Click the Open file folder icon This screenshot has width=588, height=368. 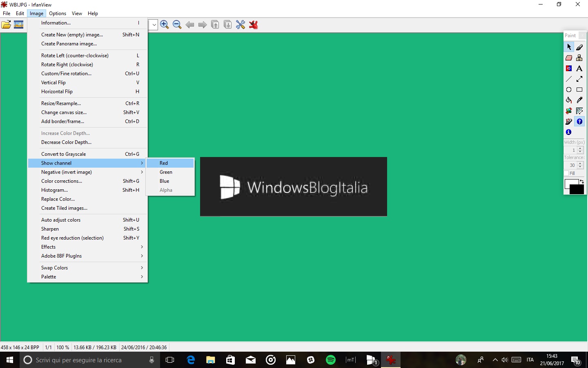click(6, 25)
